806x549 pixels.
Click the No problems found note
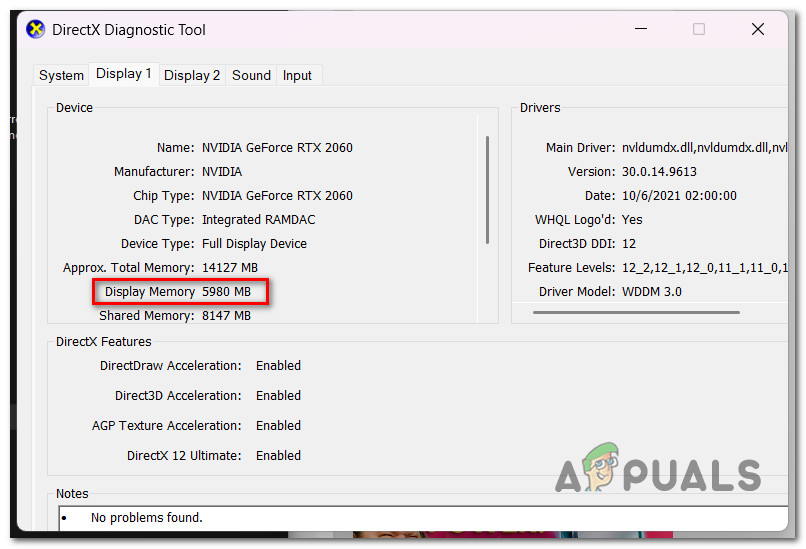(x=146, y=518)
